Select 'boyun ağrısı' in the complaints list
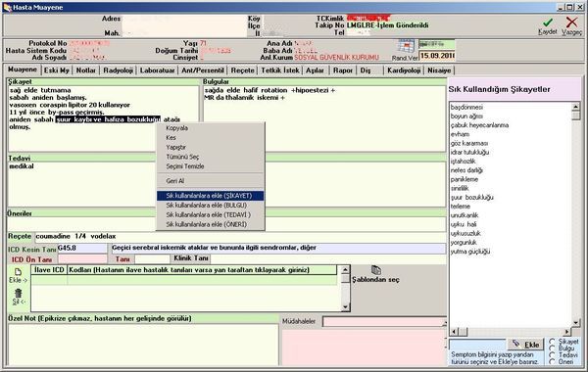Viewport: 588px width, 372px height. pos(466,116)
